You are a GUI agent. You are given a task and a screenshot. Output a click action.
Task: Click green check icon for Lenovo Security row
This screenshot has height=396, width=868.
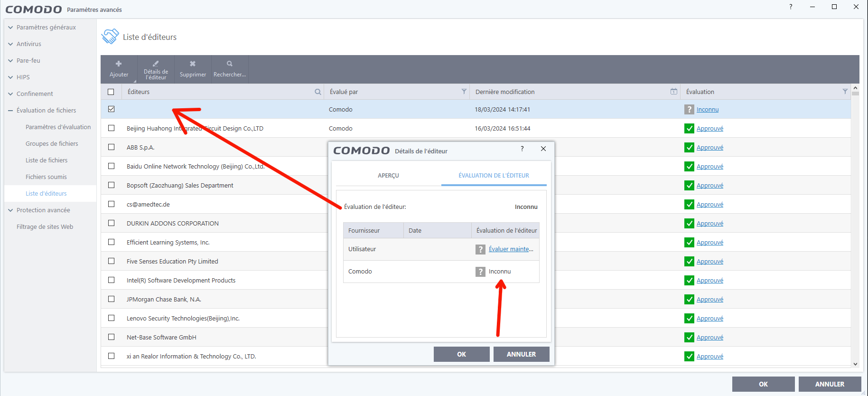click(689, 319)
